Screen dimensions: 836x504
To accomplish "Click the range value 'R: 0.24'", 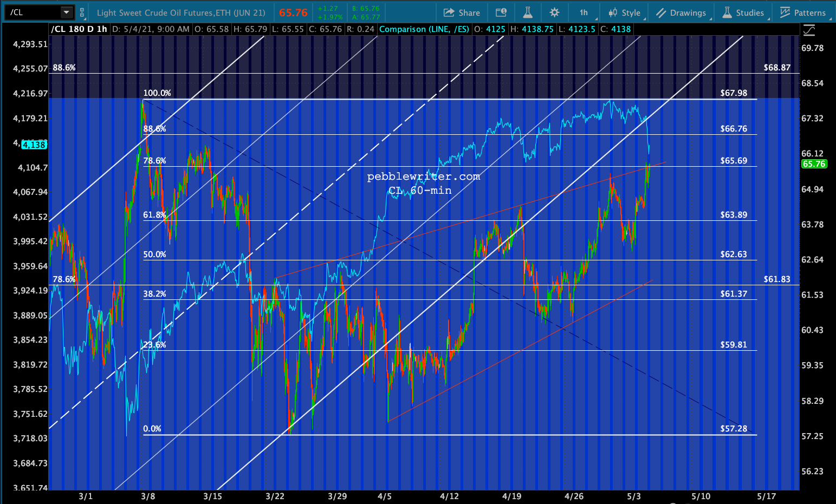I will [x=360, y=29].
